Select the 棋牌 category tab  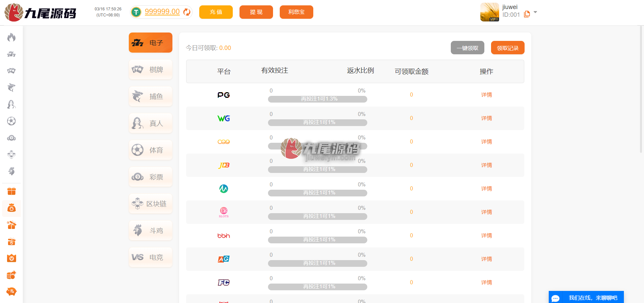click(x=151, y=69)
